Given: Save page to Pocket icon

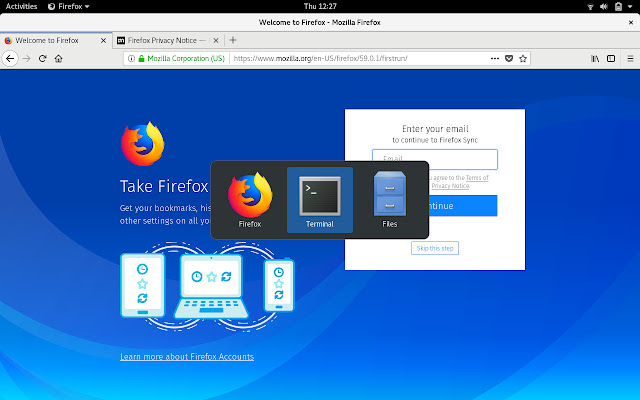Looking at the screenshot, I should click(509, 58).
